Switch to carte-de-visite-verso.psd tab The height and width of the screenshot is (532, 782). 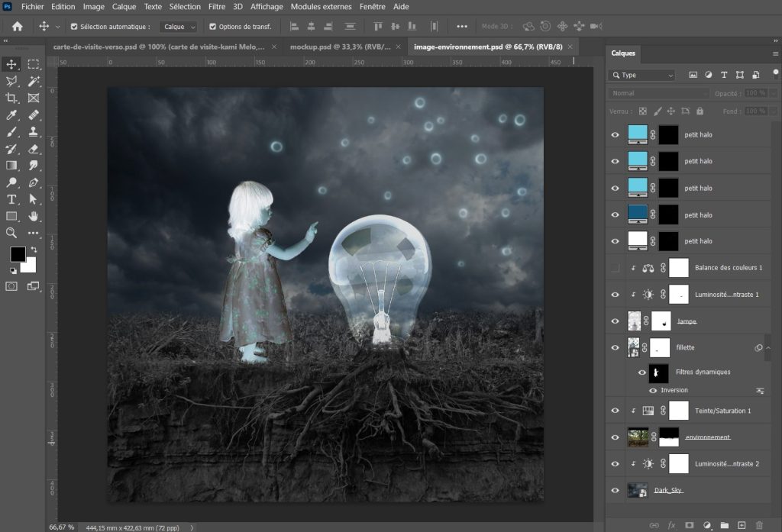159,47
